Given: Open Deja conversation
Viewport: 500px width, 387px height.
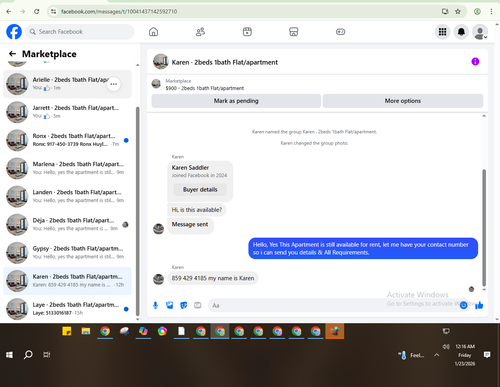Looking at the screenshot, I should (67, 224).
